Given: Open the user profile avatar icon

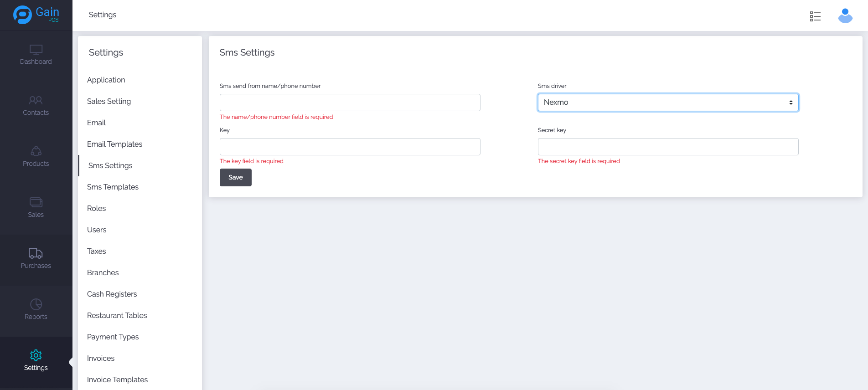Looking at the screenshot, I should [x=845, y=16].
